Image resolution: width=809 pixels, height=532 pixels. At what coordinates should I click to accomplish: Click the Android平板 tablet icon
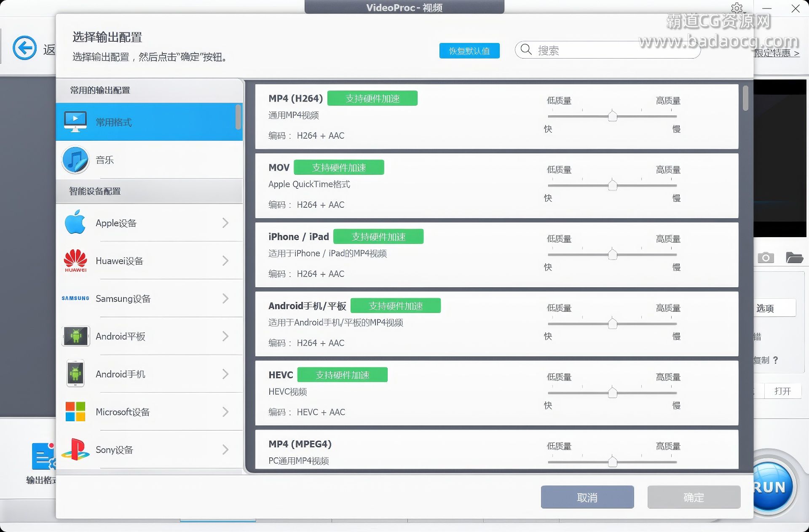(x=76, y=336)
